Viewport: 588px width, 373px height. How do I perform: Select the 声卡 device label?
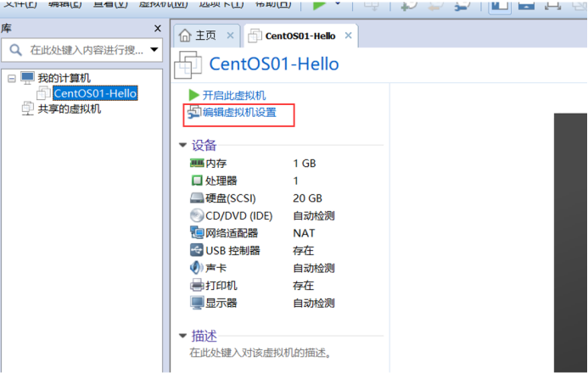pyautogui.click(x=216, y=268)
